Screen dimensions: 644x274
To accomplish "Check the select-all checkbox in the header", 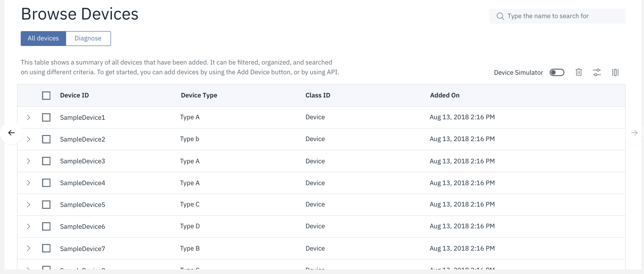I will pyautogui.click(x=46, y=95).
